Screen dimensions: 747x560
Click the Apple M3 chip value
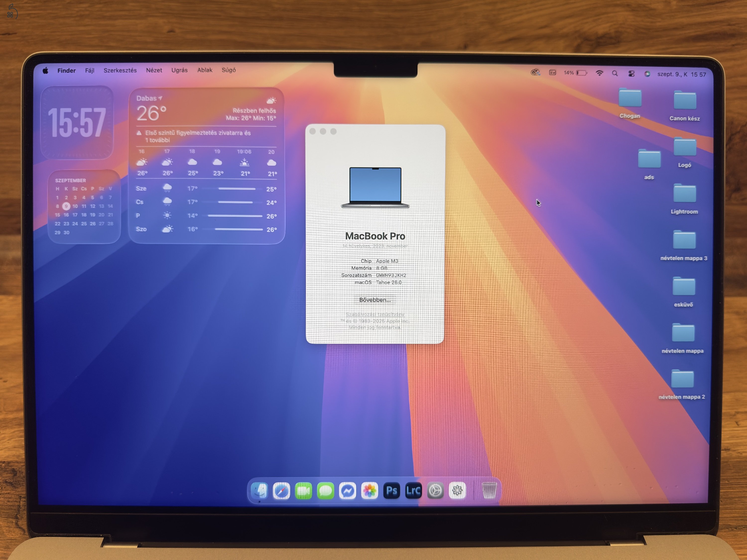coord(387,261)
